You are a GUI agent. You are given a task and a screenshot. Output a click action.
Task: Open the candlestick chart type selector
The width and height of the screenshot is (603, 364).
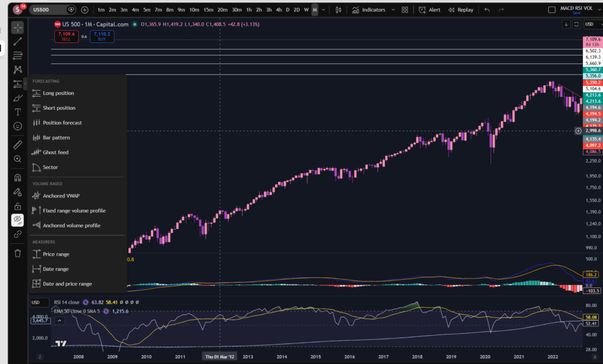click(x=339, y=9)
